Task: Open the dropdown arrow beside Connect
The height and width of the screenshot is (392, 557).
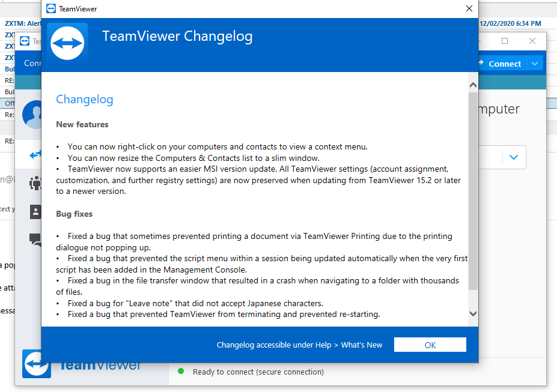Action: point(535,64)
